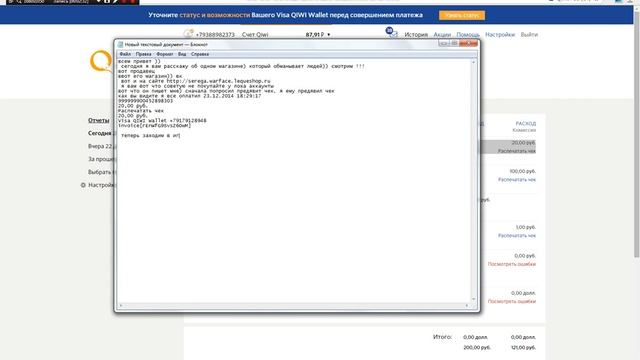Minimize the Notepad window
Screen dimensions: 640x360
[x=443, y=43]
